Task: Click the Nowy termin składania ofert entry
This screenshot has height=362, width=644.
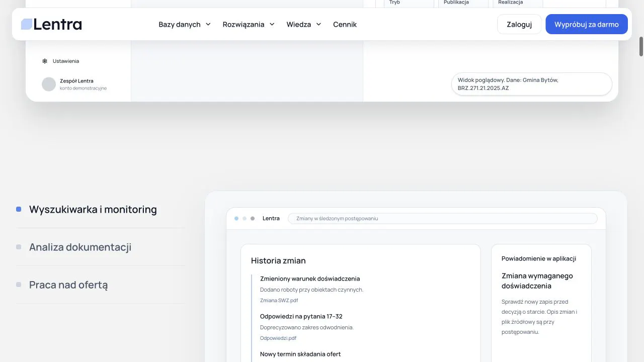Action: (300, 354)
